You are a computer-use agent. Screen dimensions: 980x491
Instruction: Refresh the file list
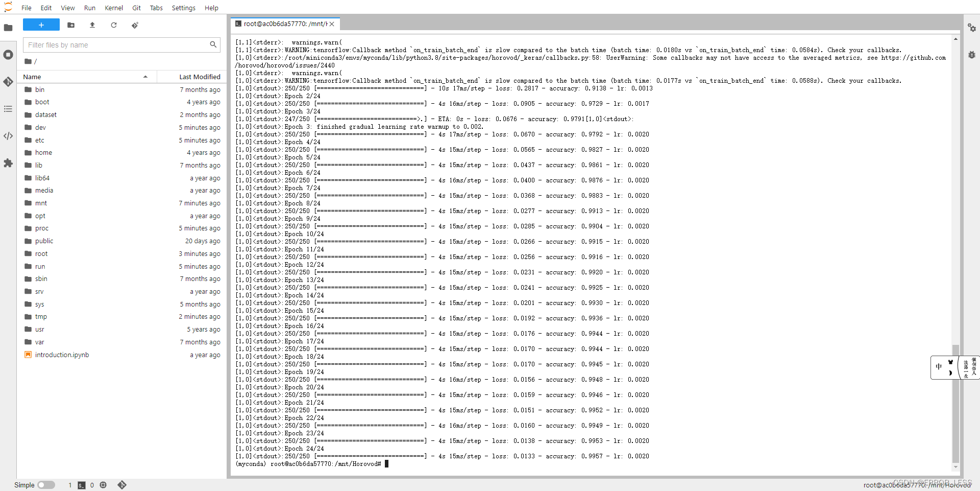(114, 25)
